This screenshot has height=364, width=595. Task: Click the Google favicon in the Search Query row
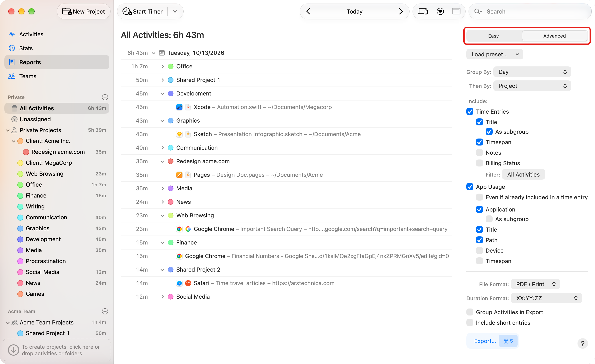pyautogui.click(x=188, y=229)
